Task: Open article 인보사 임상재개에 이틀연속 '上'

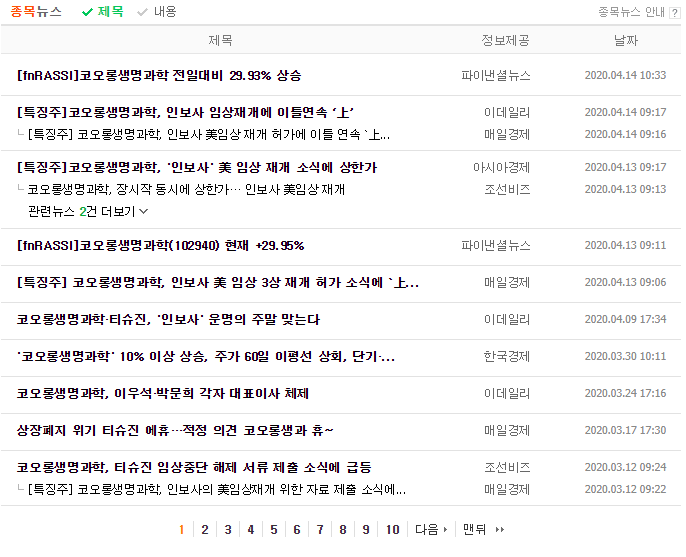Action: point(185,112)
